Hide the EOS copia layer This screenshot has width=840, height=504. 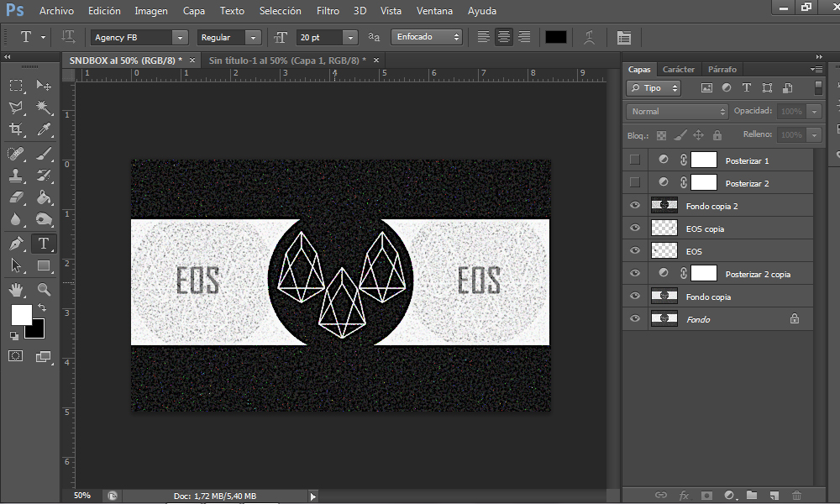(x=635, y=228)
